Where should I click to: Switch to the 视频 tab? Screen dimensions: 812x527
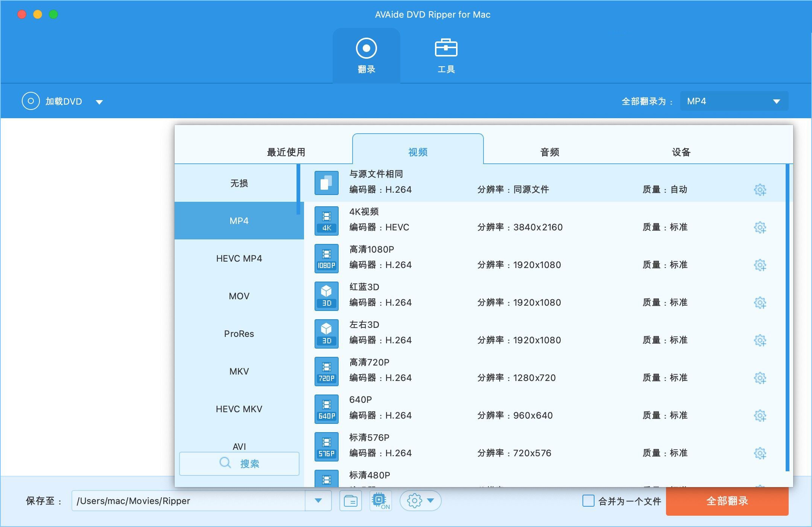(418, 149)
